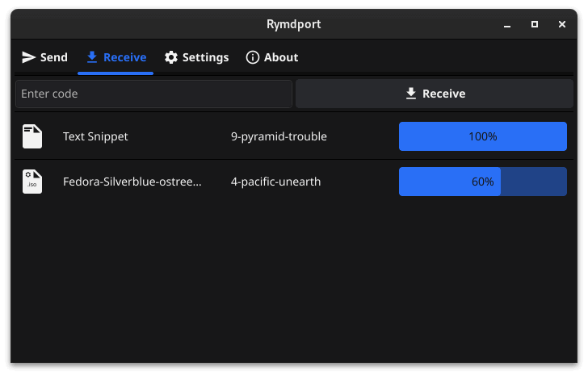
Task: Select the Text Snippet file name
Action: tap(95, 136)
